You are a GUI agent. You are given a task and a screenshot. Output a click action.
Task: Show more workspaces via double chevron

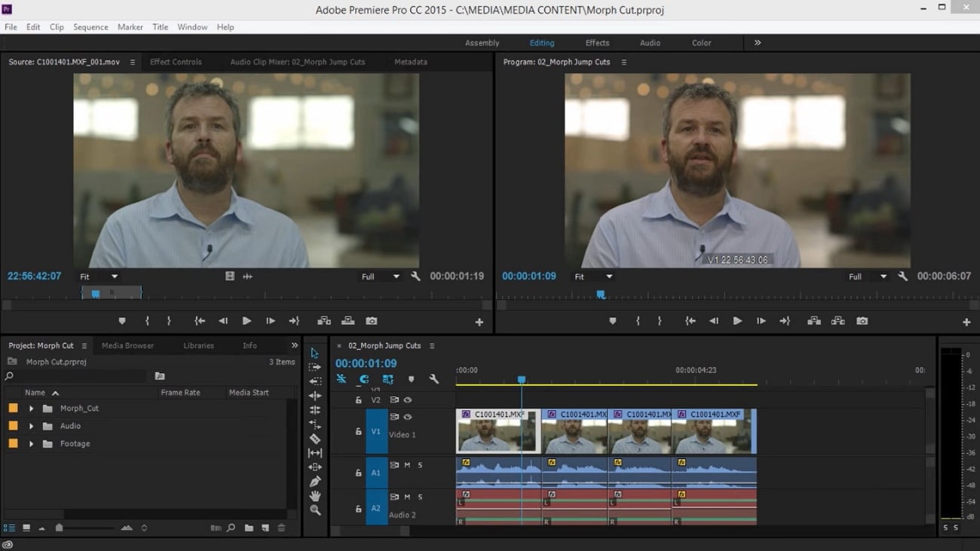click(758, 43)
